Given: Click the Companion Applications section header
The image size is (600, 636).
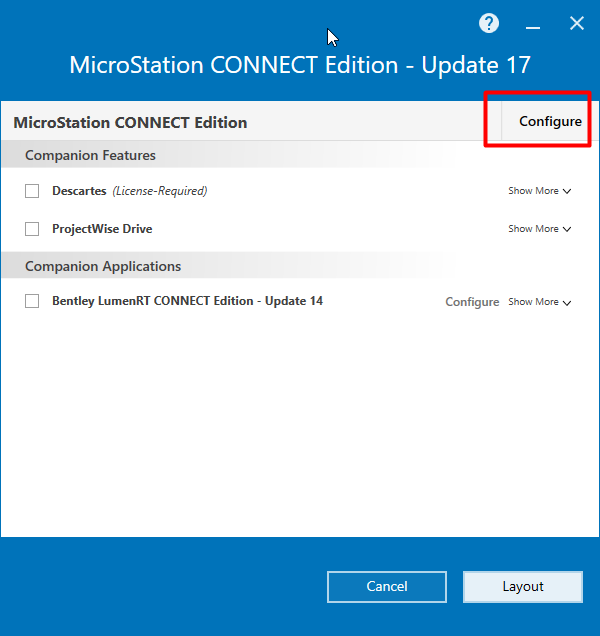Looking at the screenshot, I should point(103,266).
